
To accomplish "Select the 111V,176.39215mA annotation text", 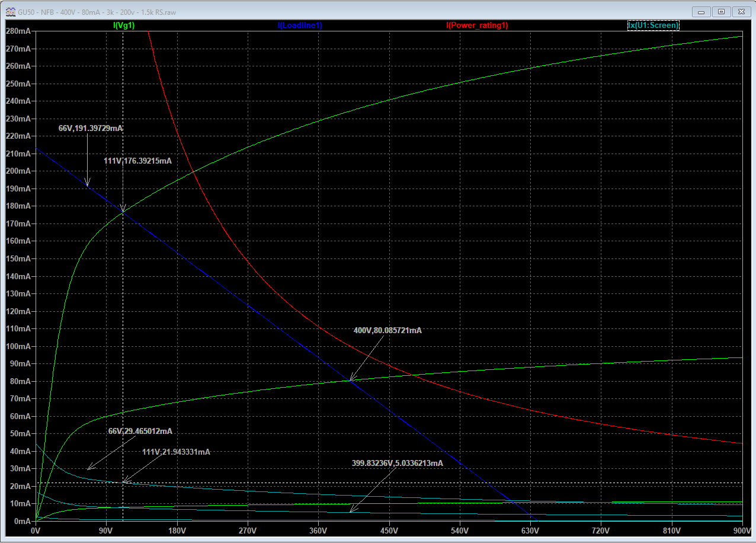I will coord(137,161).
